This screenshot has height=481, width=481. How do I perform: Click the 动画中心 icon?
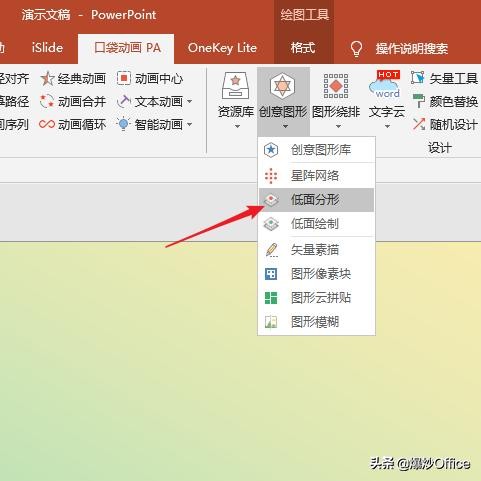point(124,78)
